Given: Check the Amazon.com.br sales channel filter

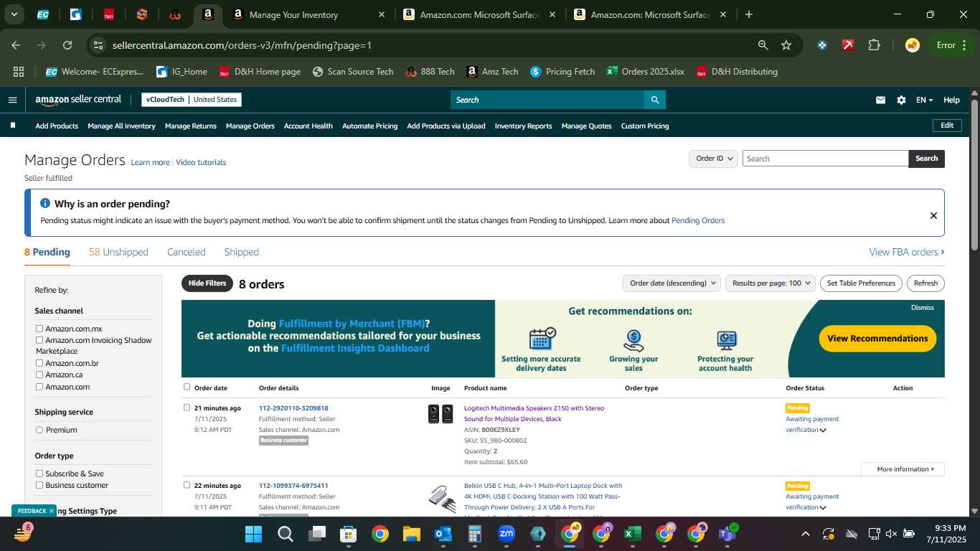Looking at the screenshot, I should coord(39,363).
